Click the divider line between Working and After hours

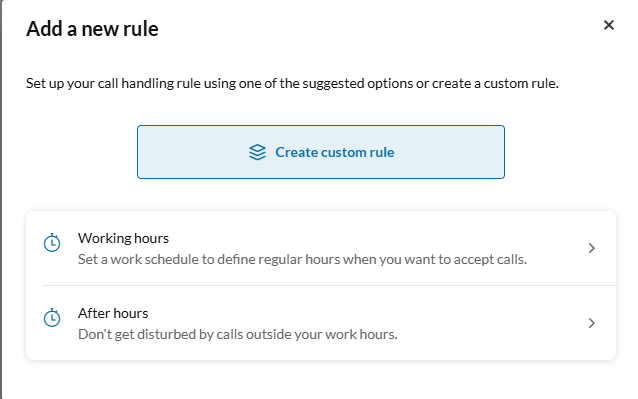pos(329,286)
